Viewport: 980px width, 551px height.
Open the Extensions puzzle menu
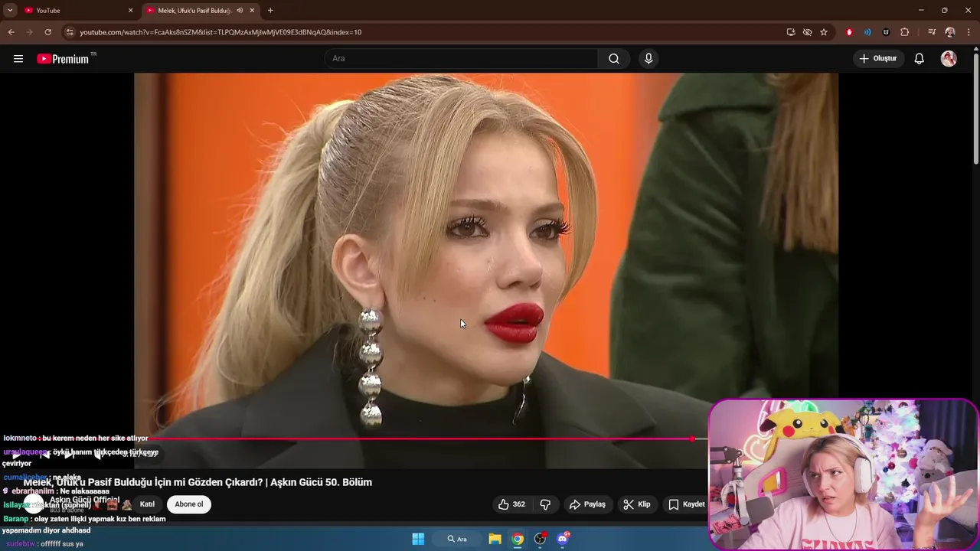904,32
